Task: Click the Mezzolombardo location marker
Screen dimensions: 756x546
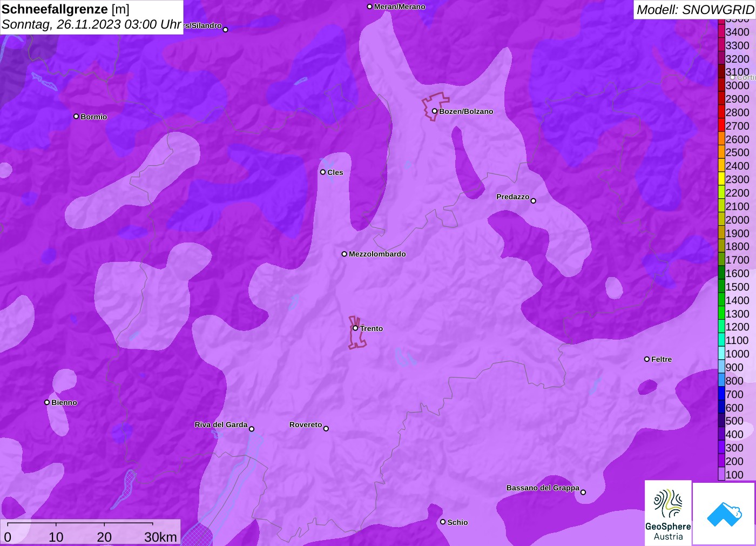Action: [345, 254]
